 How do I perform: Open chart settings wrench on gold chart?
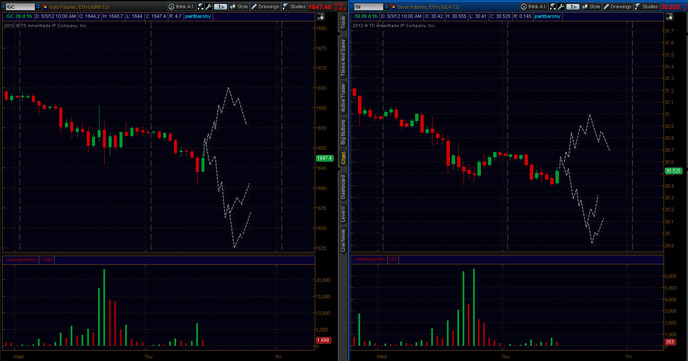coord(209,7)
